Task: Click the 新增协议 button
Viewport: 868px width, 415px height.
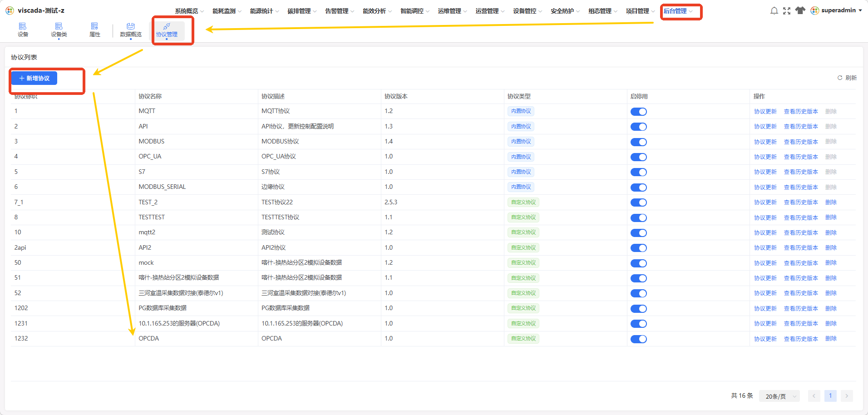Action: coord(35,78)
